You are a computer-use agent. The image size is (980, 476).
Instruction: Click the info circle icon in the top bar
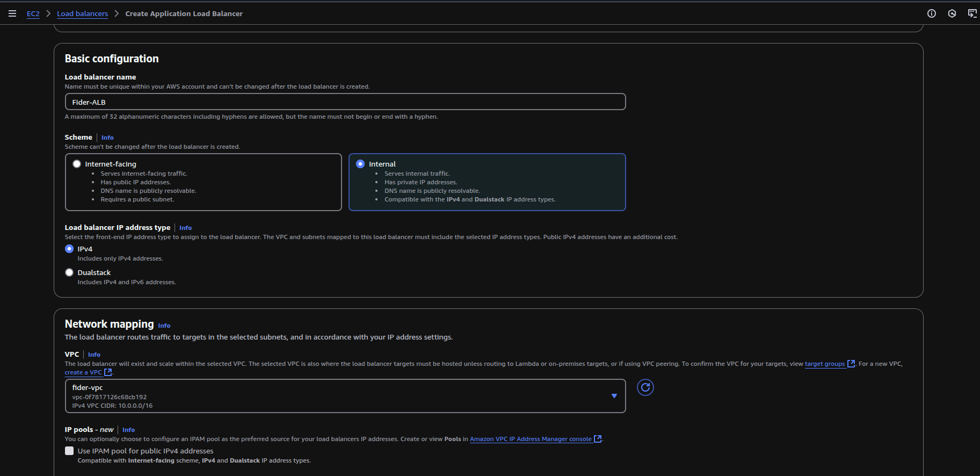click(932, 13)
